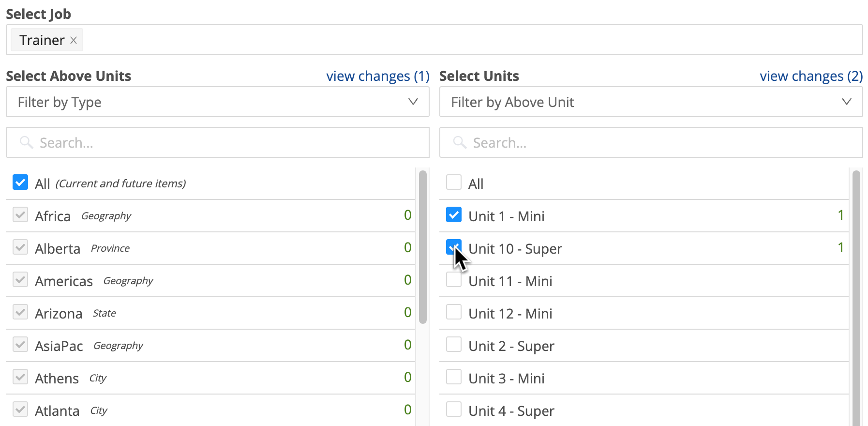Check the All units checkbox
The height and width of the screenshot is (426, 868).
(454, 183)
